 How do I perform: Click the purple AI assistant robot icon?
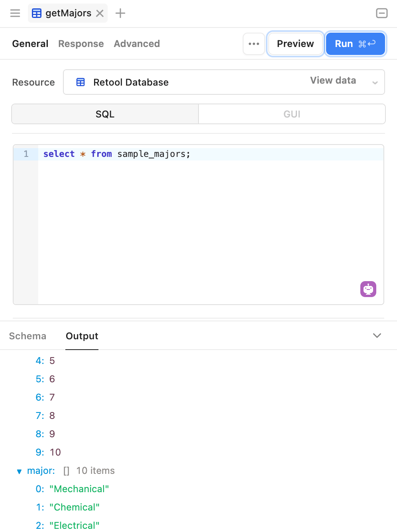pyautogui.click(x=368, y=289)
